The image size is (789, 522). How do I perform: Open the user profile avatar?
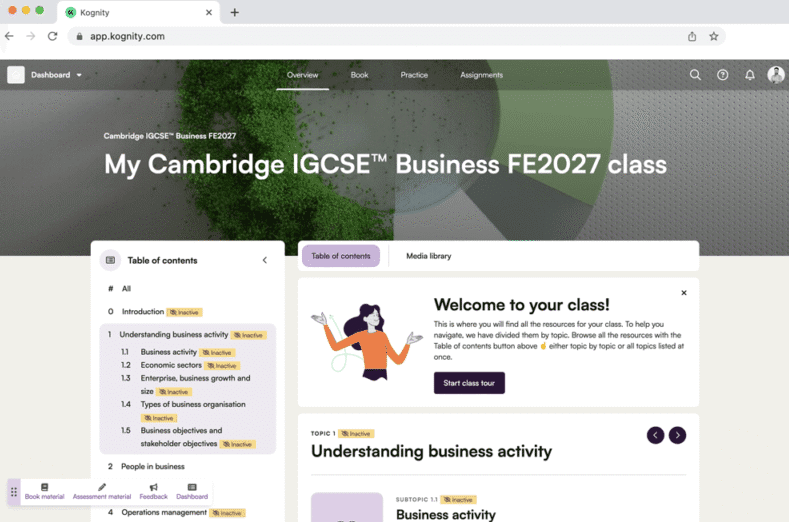tap(775, 75)
